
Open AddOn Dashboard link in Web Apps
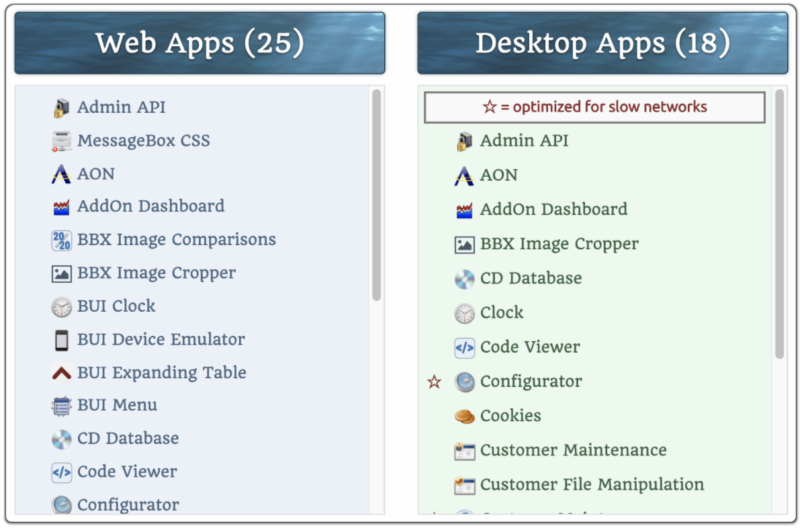click(150, 206)
